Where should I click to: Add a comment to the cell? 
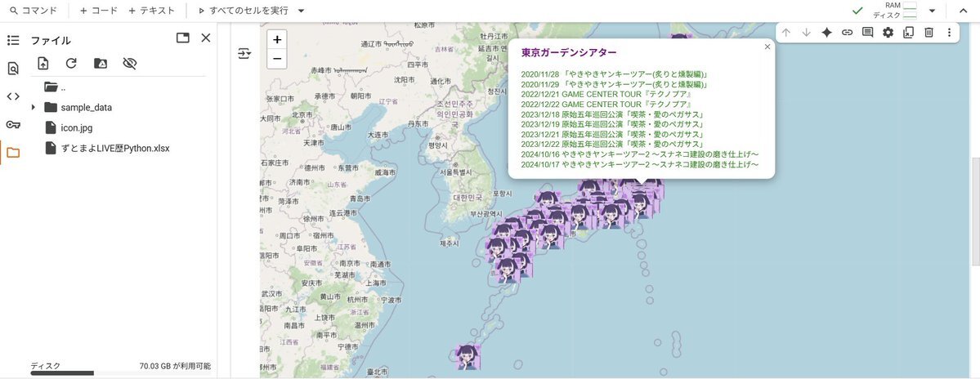pyautogui.click(x=867, y=33)
